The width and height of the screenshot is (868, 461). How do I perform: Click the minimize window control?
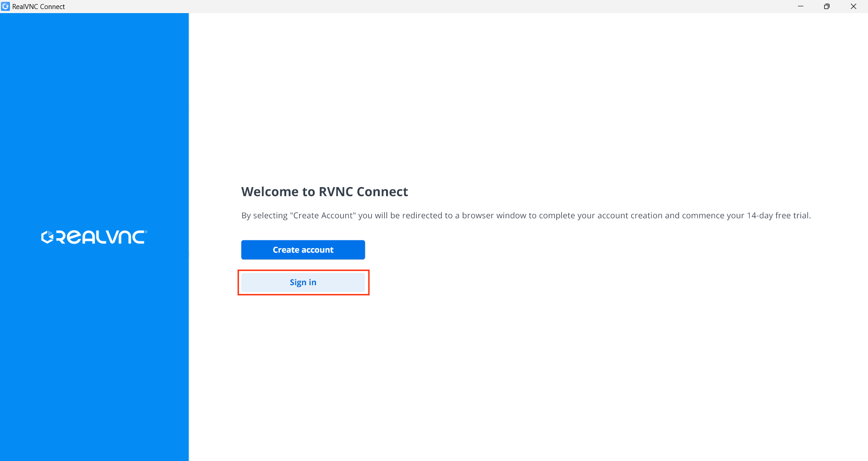[x=801, y=6]
